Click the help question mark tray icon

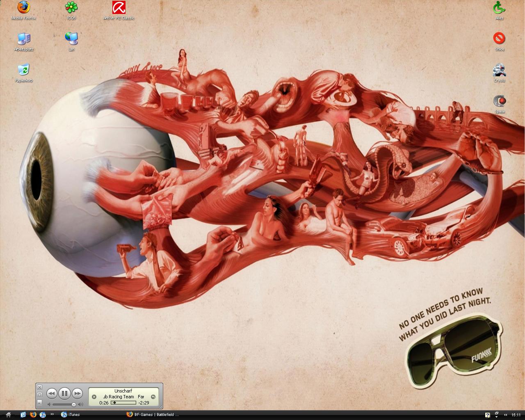click(x=487, y=415)
